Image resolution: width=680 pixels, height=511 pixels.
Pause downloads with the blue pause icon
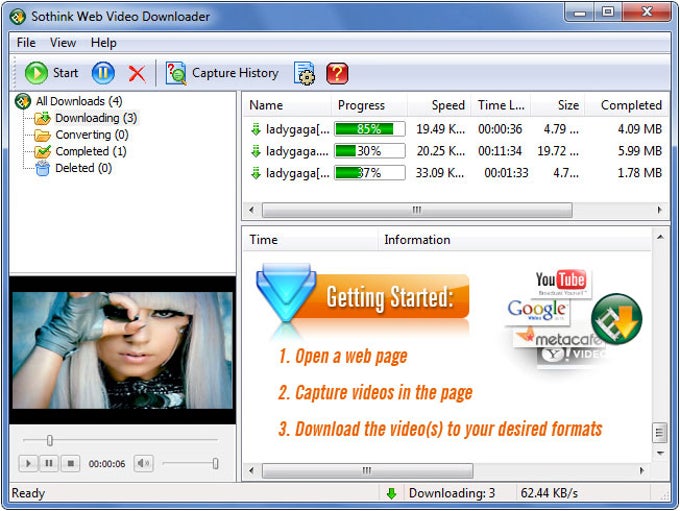tap(103, 72)
